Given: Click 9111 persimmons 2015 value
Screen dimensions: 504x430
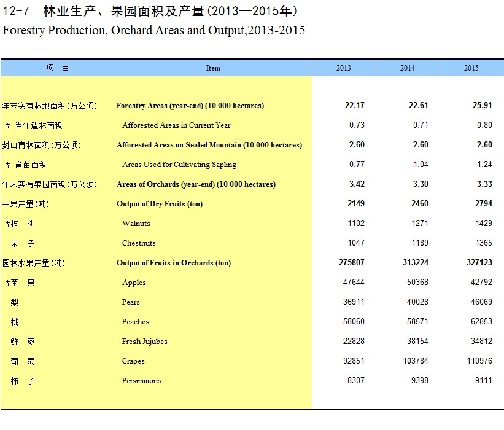Looking at the screenshot, I should (484, 380).
